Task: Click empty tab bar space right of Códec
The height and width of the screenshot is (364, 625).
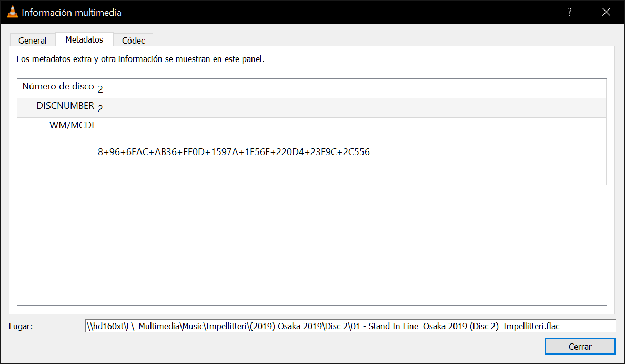Action: [368, 40]
